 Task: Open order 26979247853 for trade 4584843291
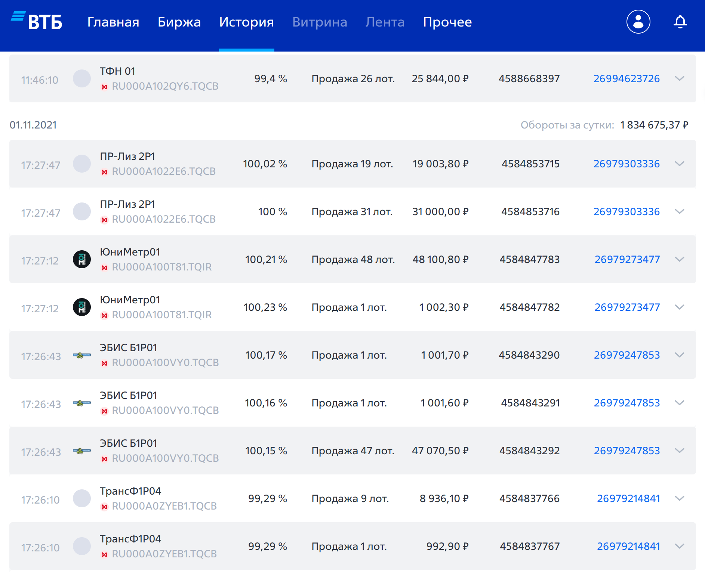pos(627,403)
